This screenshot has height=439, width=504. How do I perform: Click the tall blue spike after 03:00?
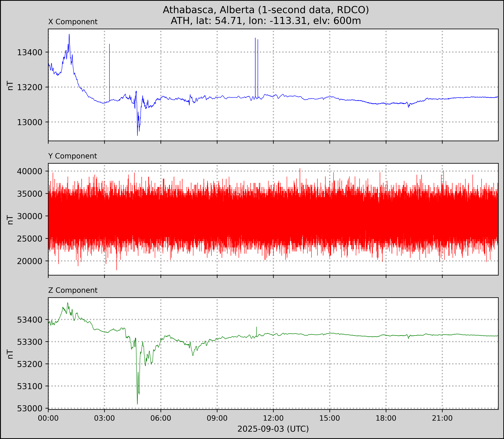(109, 64)
